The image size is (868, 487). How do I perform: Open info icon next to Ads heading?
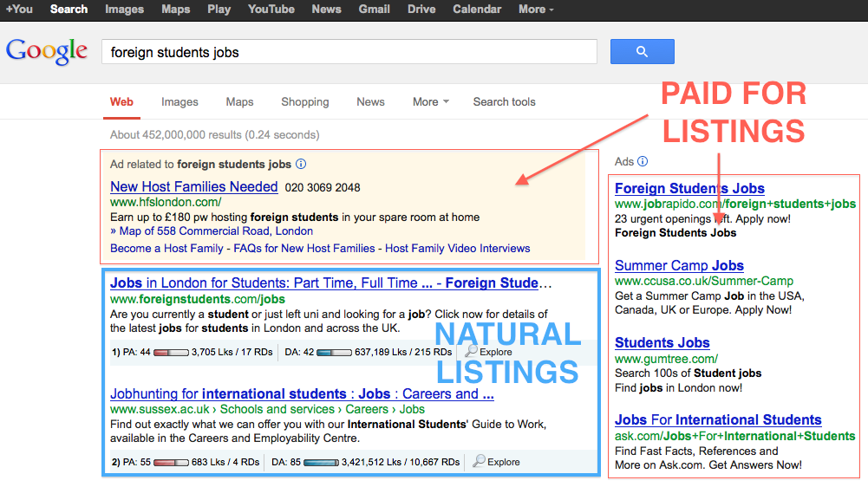click(x=643, y=161)
